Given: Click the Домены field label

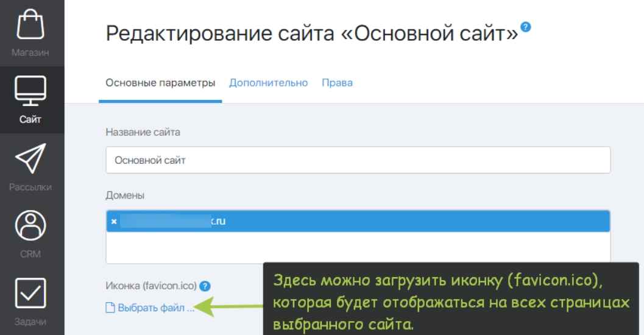Looking at the screenshot, I should click(x=125, y=195).
